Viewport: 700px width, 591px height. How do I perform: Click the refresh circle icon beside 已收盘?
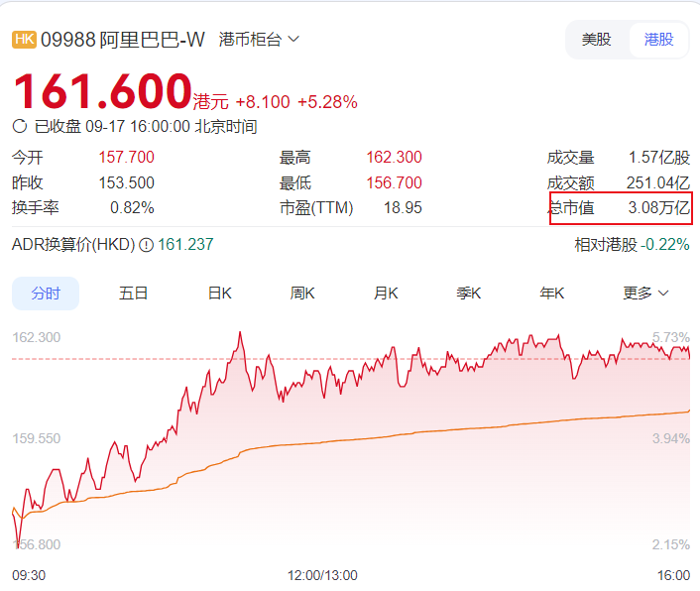coord(20,126)
